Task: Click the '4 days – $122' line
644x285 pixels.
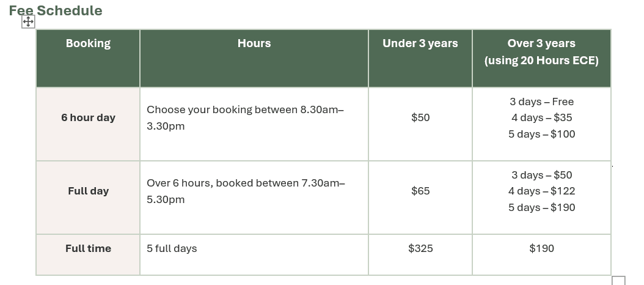Action: 541,191
